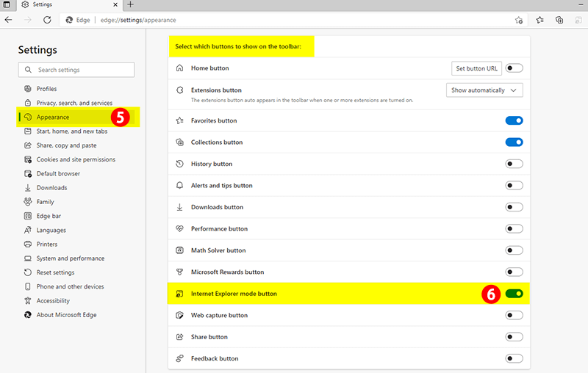Click the Share button row icon
The width and height of the screenshot is (588, 373).
pos(179,337)
